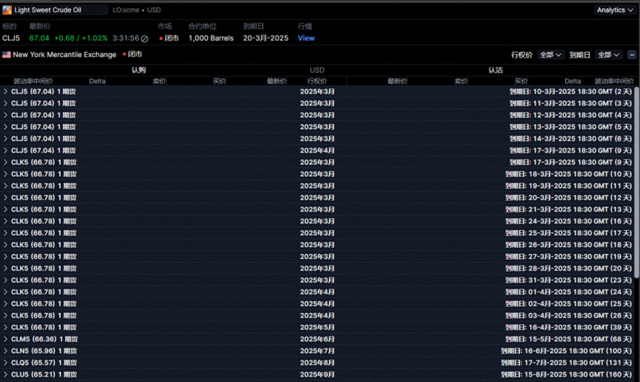This screenshot has height=382, width=640.
Task: Expand the CLK5 row expiring 21-3月-2025
Action: click(x=5, y=210)
